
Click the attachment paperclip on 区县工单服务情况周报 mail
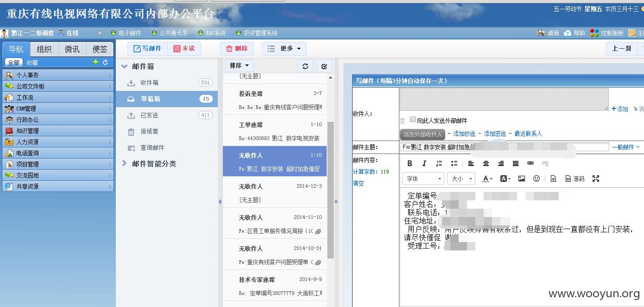(318, 231)
